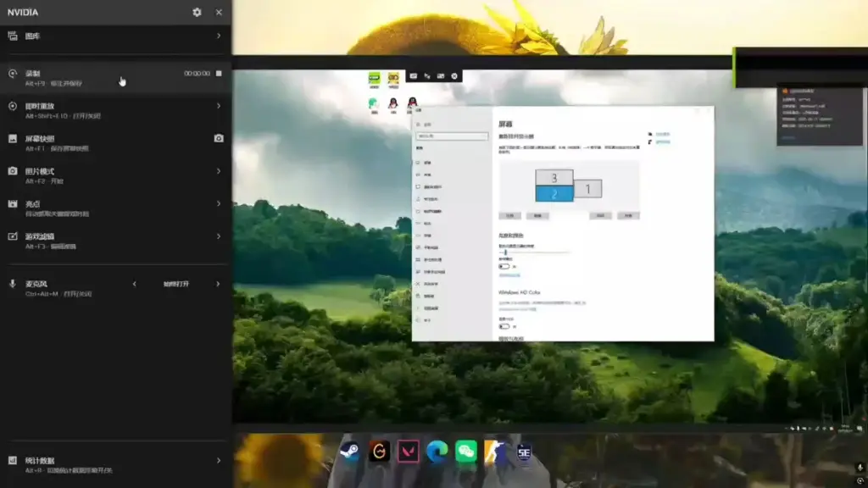Select 屏幕 in settings sidebar

[x=427, y=163]
